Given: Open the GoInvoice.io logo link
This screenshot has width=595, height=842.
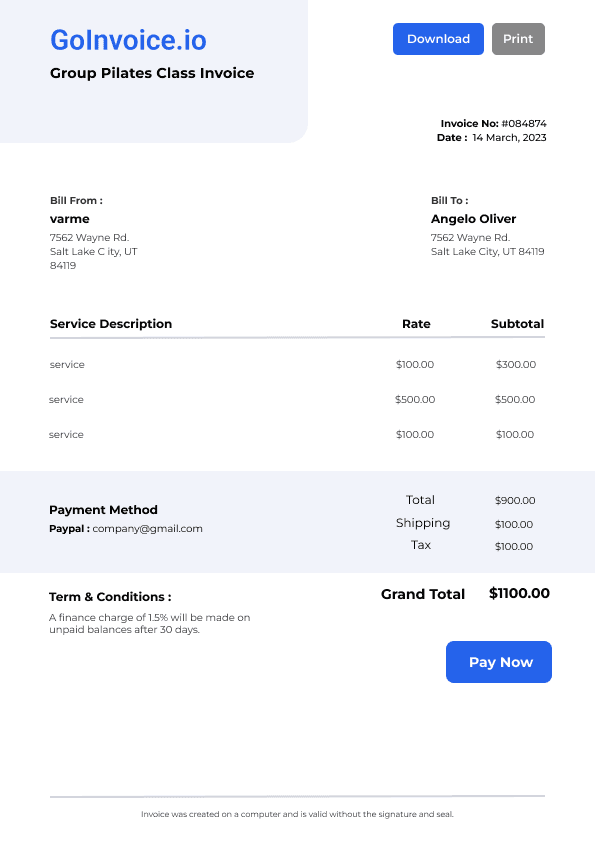Looking at the screenshot, I should coord(128,40).
